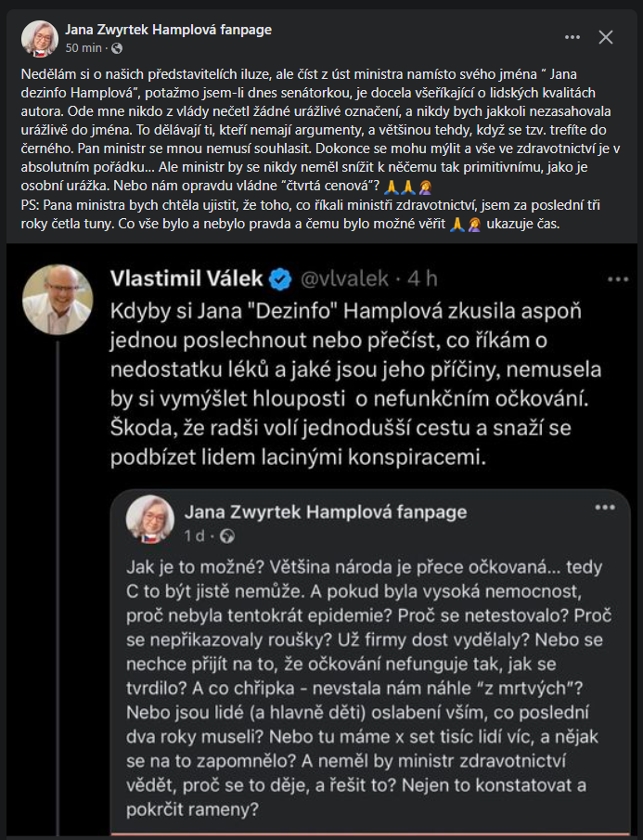Click the globe icon in the quoted post
The image size is (643, 840).
pos(228,536)
